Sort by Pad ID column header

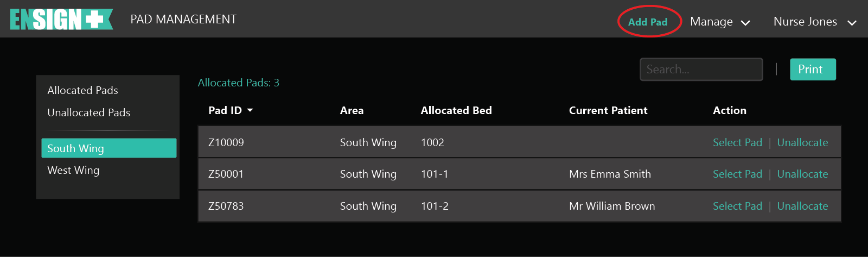[x=225, y=110]
